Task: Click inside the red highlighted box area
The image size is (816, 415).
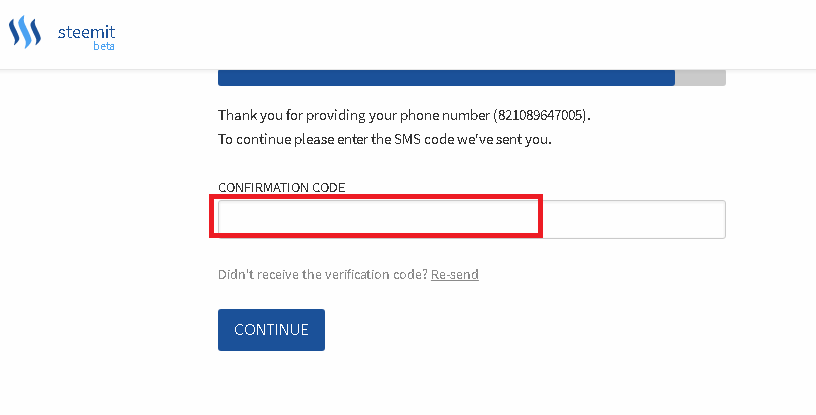Action: click(x=376, y=216)
